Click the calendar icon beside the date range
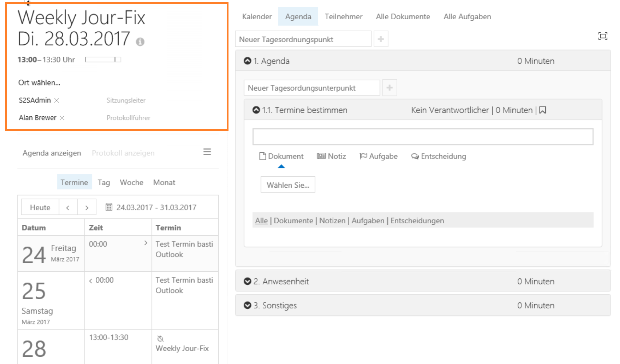The image size is (620, 364). pyautogui.click(x=109, y=207)
